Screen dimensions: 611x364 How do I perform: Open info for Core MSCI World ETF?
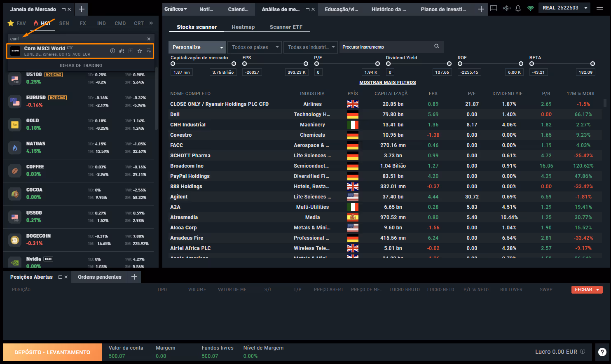[112, 51]
